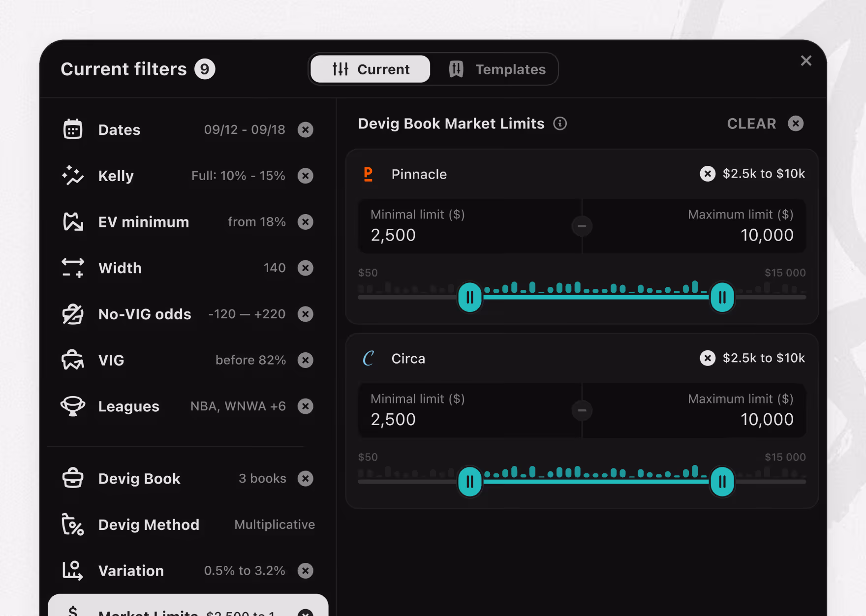Click the Width arrows icon
Image resolution: width=866 pixels, height=616 pixels.
coord(73,268)
